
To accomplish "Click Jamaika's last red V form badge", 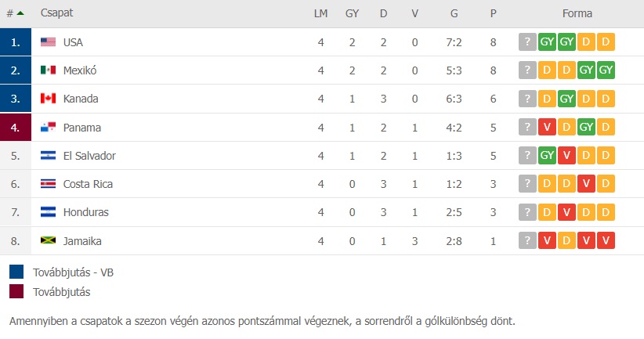I will pos(606,240).
